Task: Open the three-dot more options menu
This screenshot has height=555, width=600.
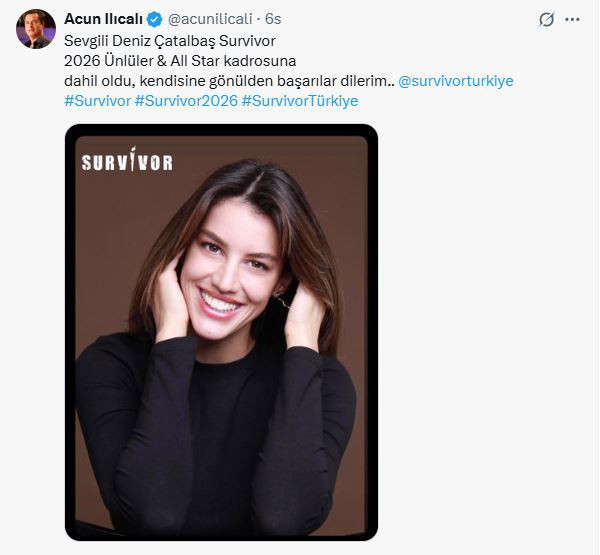Action: tap(573, 19)
